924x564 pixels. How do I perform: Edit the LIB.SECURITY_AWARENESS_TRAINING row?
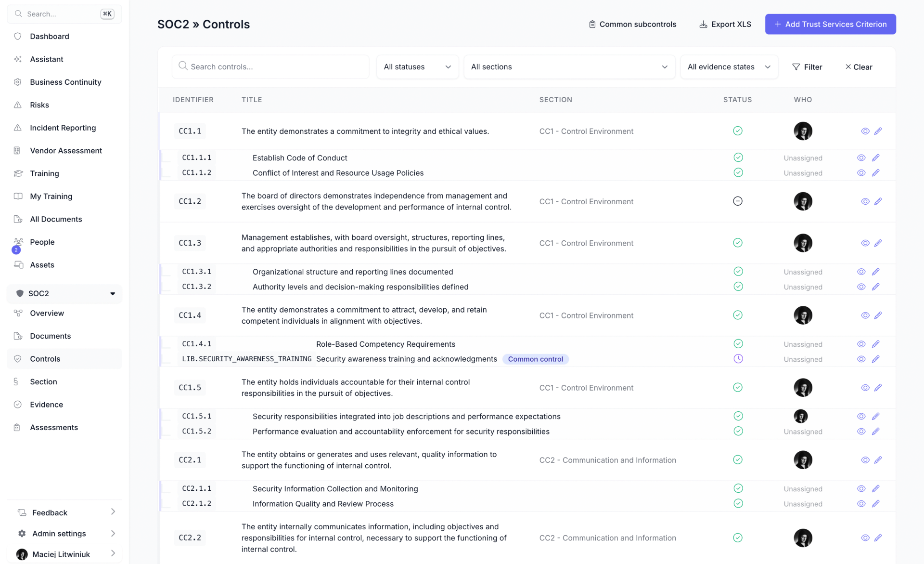coord(875,359)
